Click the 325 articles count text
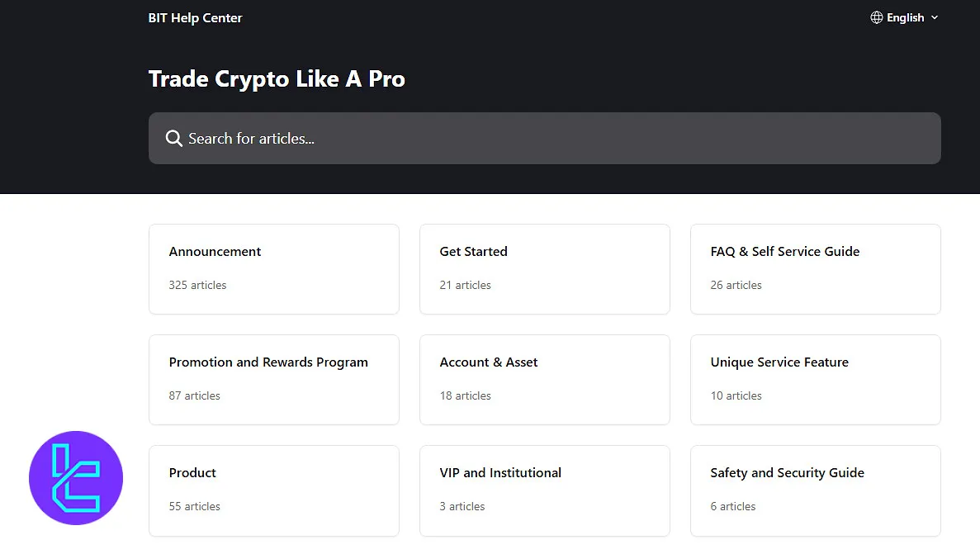Image resolution: width=980 pixels, height=554 pixels. click(197, 285)
